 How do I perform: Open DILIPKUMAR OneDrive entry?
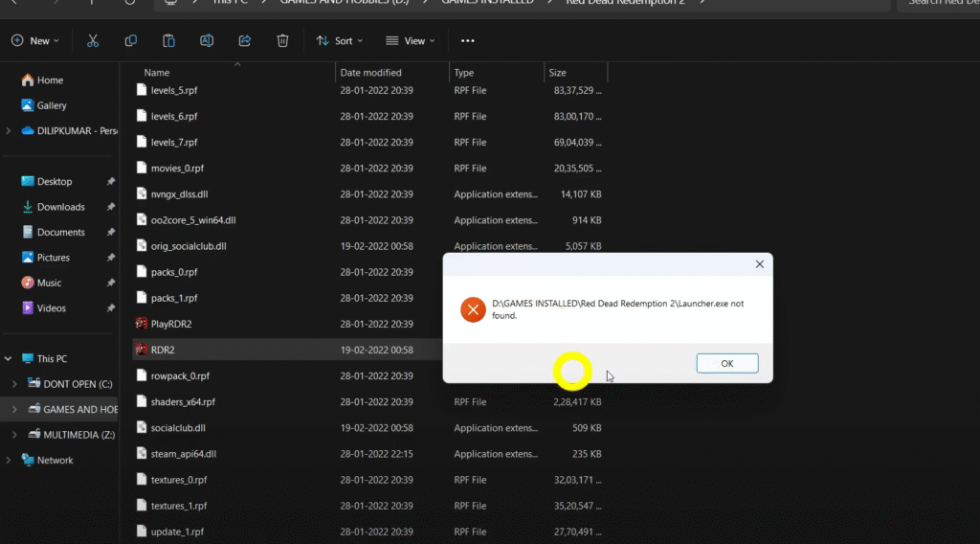point(70,130)
